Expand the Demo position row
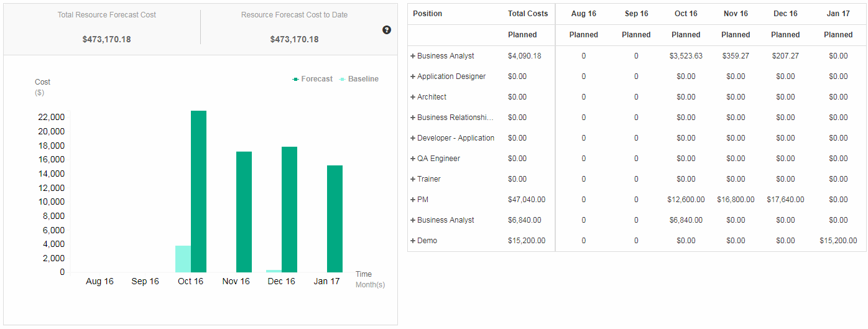Image resolution: width=868 pixels, height=329 pixels. pyautogui.click(x=413, y=241)
